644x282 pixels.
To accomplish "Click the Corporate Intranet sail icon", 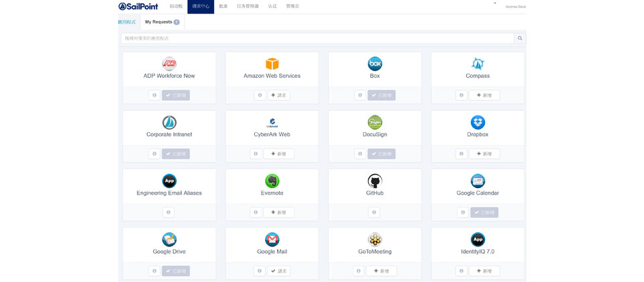I will (x=169, y=122).
